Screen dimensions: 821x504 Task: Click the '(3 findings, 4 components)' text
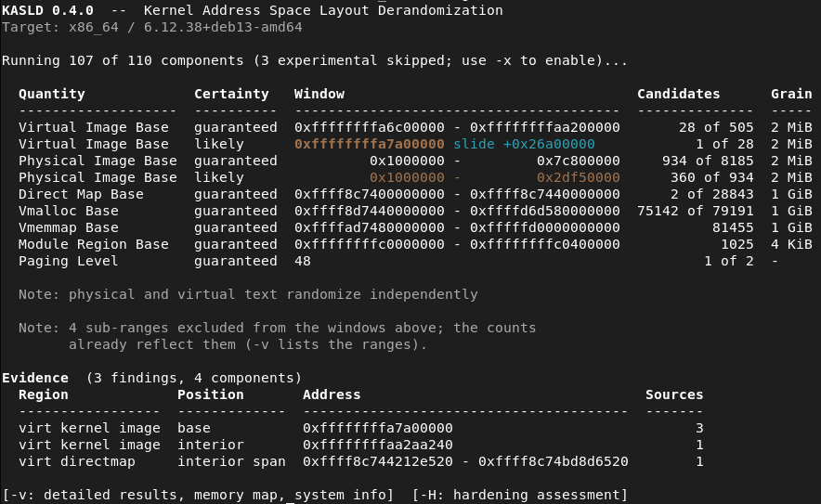[x=194, y=378]
